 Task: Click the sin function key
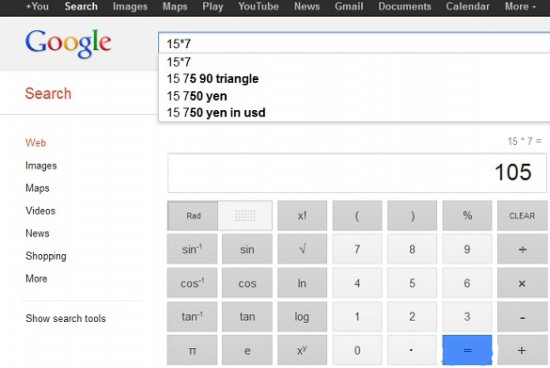pos(247,249)
